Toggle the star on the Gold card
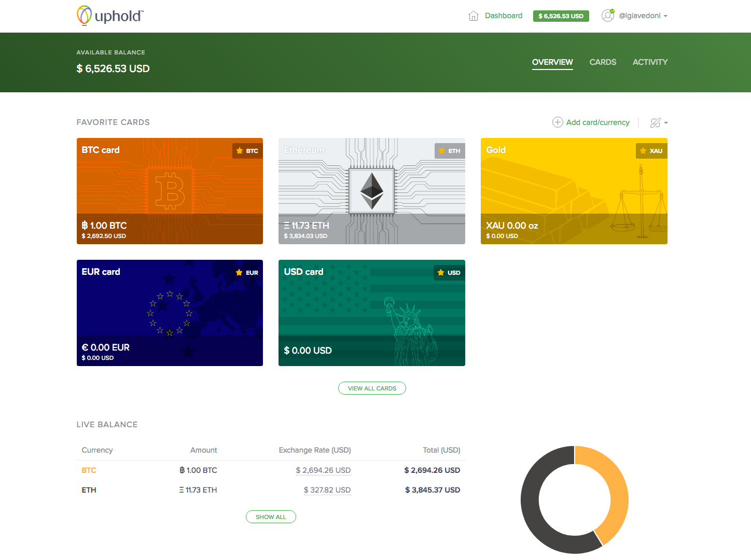This screenshot has width=751, height=560. pyautogui.click(x=643, y=151)
